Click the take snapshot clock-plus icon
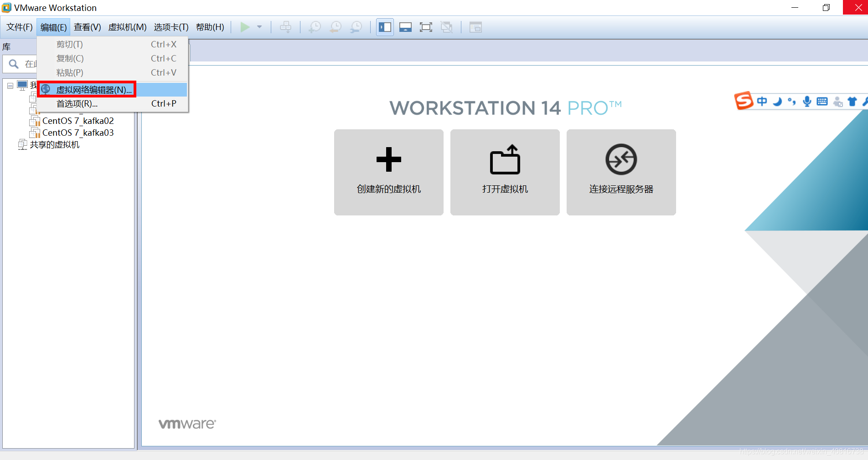868x460 pixels. (315, 27)
